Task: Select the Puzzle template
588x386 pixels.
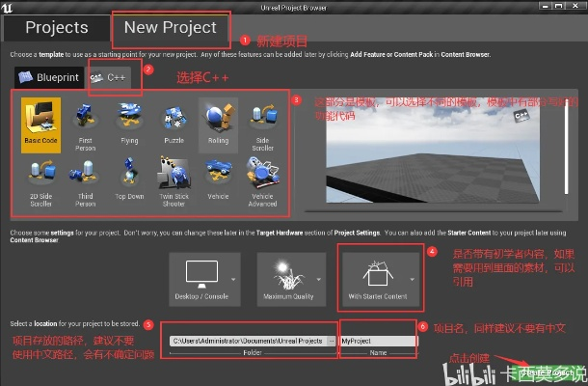Action: (x=173, y=127)
